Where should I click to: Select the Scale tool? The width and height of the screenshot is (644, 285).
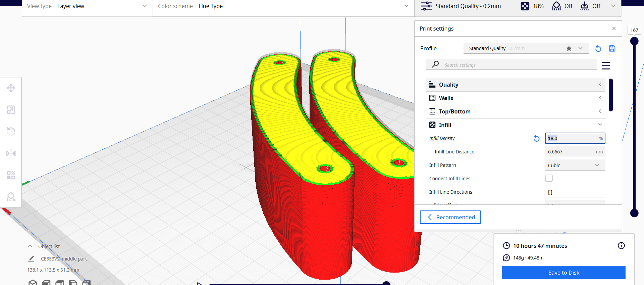[x=11, y=110]
